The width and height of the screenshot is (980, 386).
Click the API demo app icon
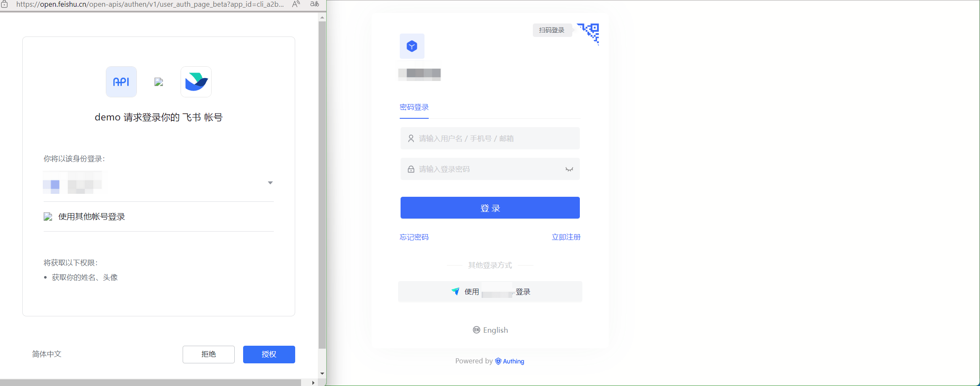[x=121, y=82]
